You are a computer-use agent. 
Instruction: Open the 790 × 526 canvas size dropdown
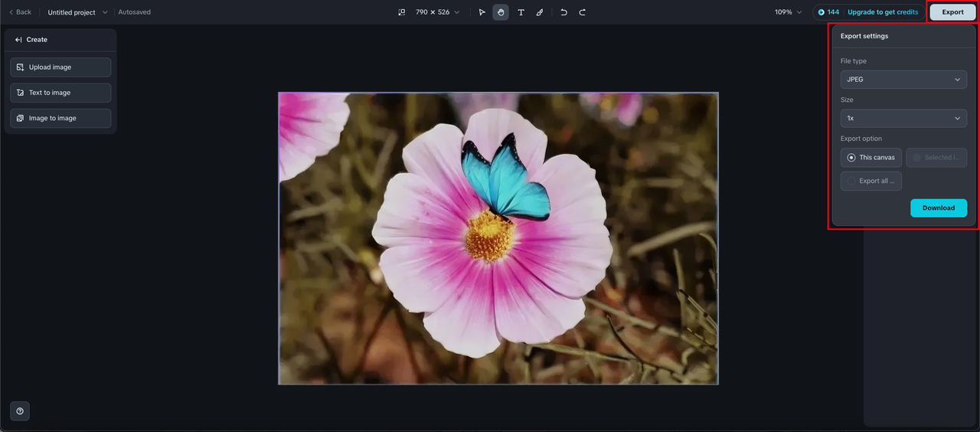click(437, 12)
